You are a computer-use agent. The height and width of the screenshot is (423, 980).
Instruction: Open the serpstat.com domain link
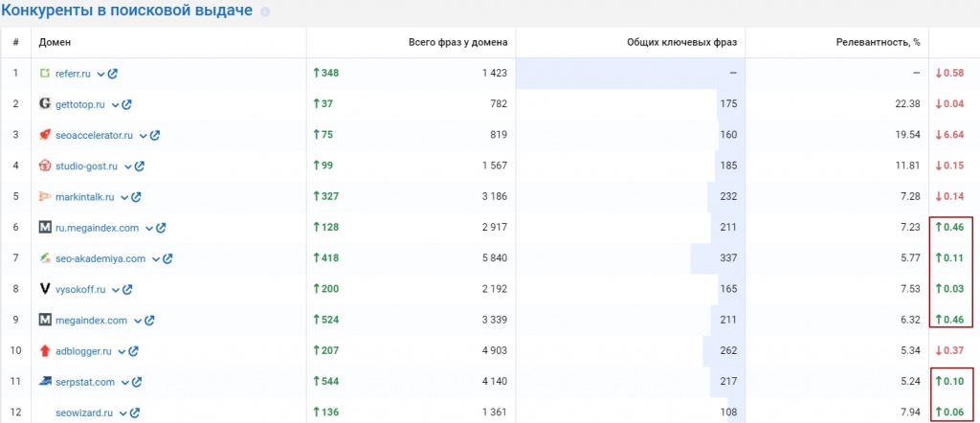pos(85,382)
